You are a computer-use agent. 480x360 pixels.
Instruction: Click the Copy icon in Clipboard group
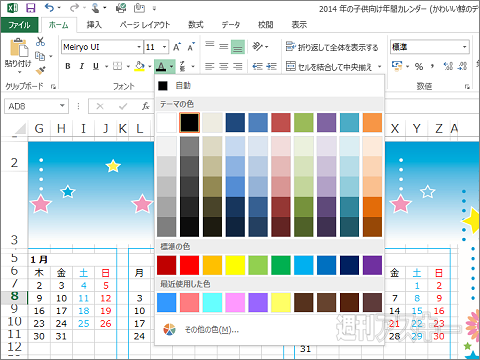(40, 56)
